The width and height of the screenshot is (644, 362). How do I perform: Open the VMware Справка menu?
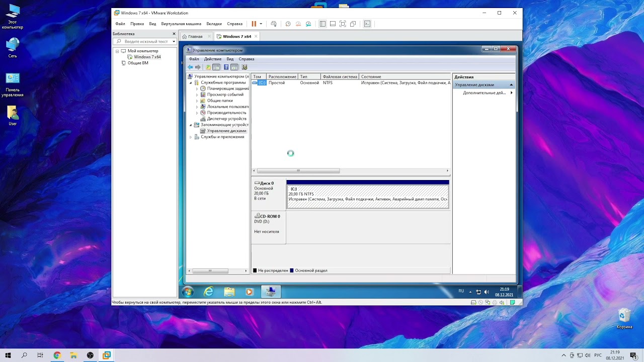click(234, 24)
